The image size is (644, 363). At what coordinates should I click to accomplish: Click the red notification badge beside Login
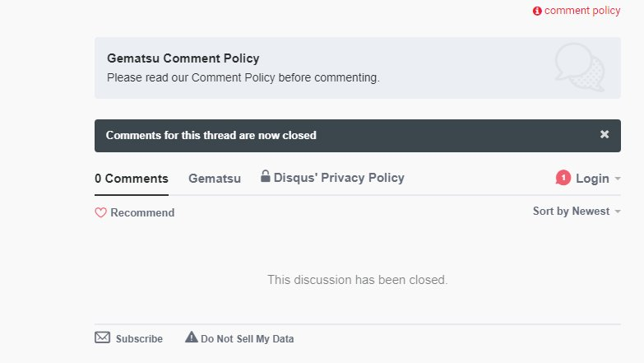[x=563, y=178]
